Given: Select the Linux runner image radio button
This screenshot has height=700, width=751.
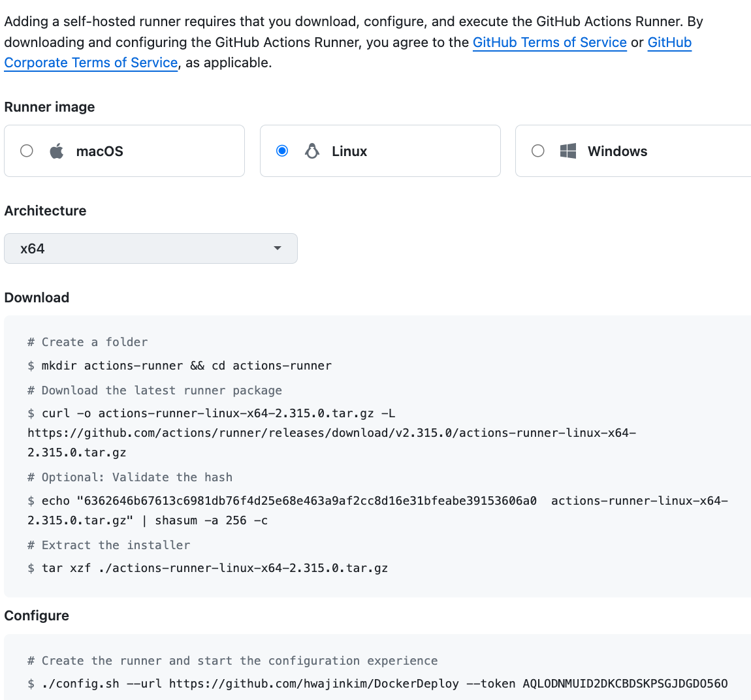Looking at the screenshot, I should tap(282, 151).
